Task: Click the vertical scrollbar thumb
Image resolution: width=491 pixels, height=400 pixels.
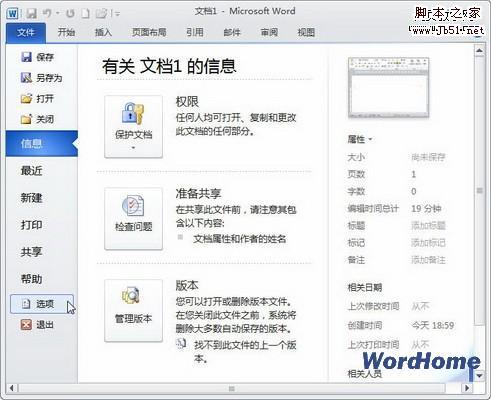Action: [x=479, y=191]
